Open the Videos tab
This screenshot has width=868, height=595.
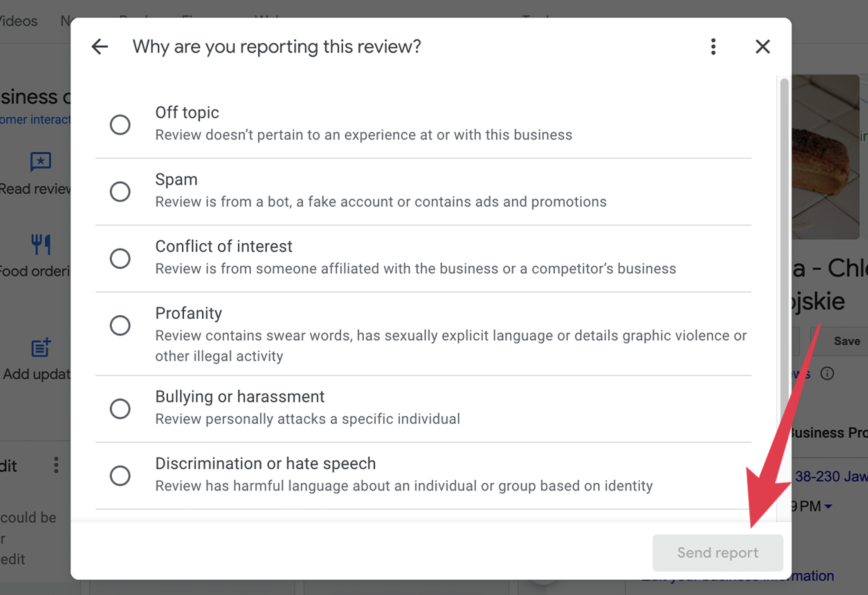(x=18, y=21)
